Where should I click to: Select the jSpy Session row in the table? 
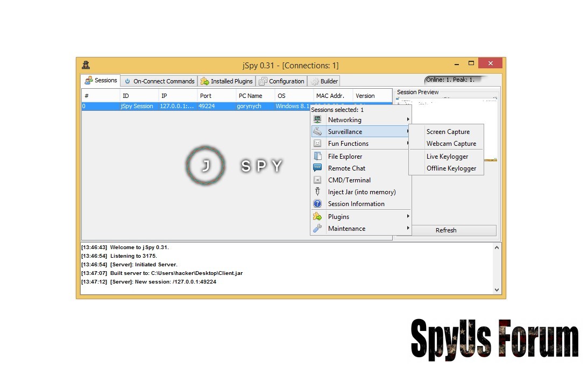(137, 106)
